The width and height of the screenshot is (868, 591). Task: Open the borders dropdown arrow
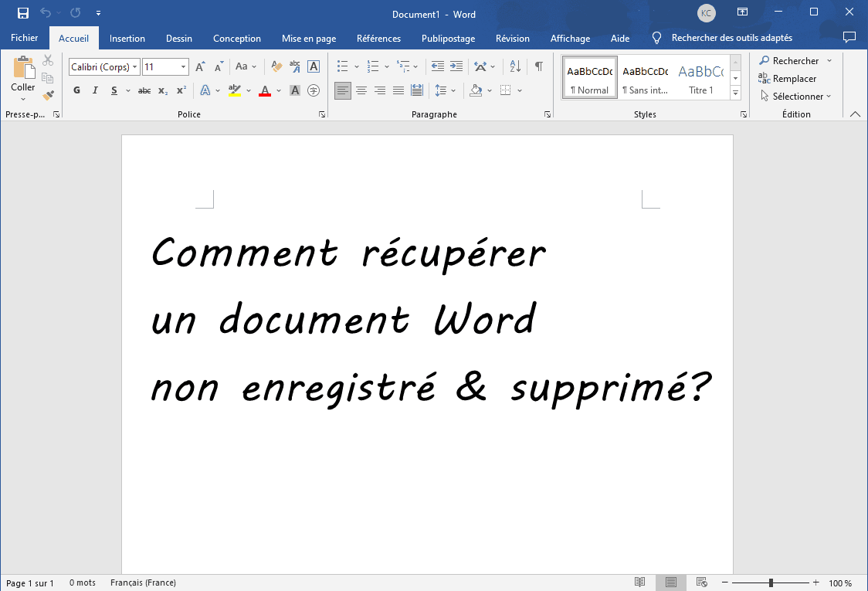[x=519, y=90]
